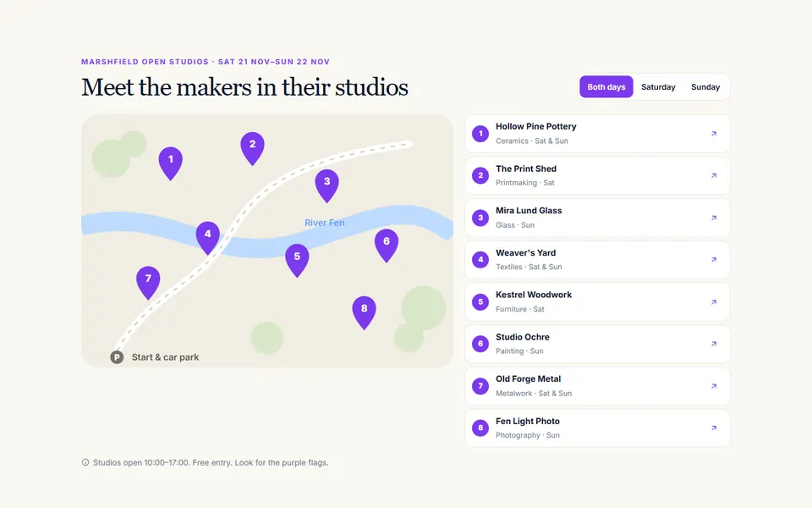This screenshot has height=508, width=812.
Task: Click the car park P marker
Action: (117, 357)
